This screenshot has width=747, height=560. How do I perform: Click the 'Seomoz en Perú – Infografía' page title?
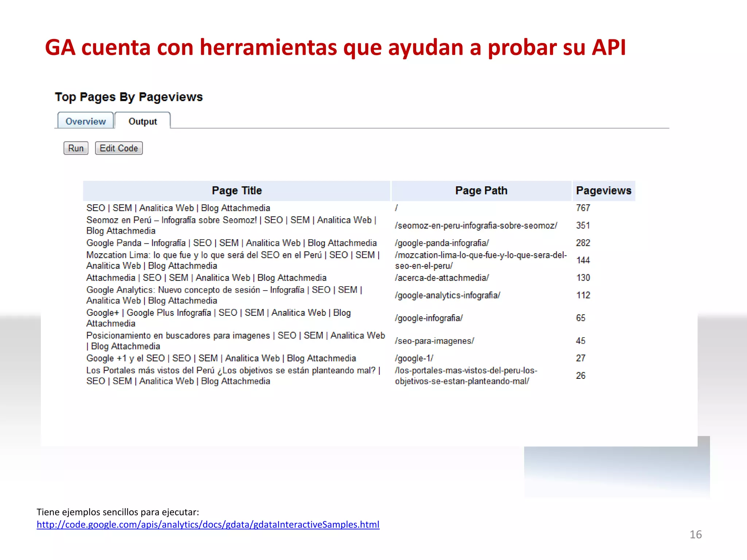(231, 225)
